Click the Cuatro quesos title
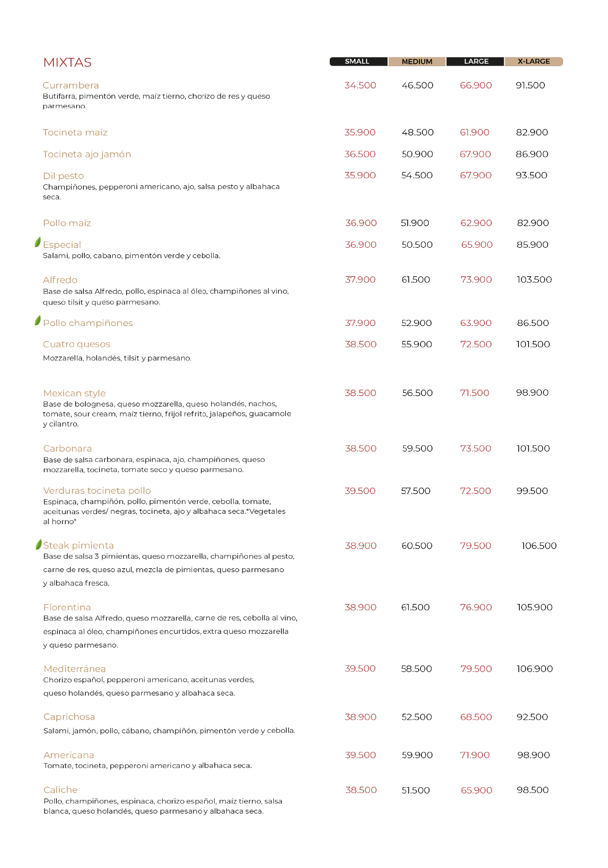Screen dimensions: 608x868 [x=76, y=344]
